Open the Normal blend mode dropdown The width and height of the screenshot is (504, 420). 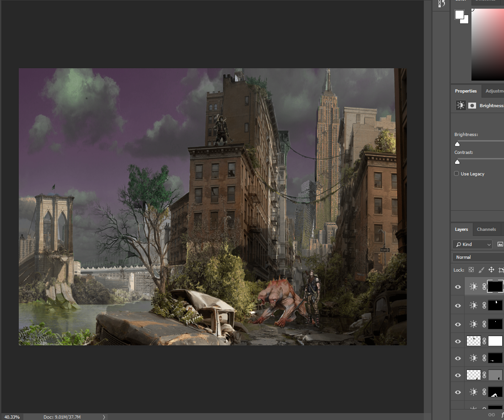click(x=477, y=257)
